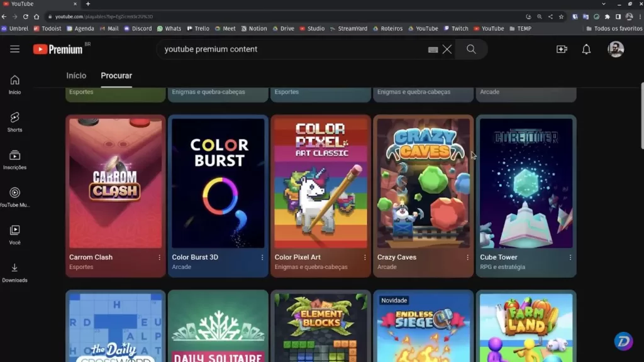Click the browser home button
Image resolution: width=644 pixels, height=362 pixels.
pyautogui.click(x=36, y=16)
